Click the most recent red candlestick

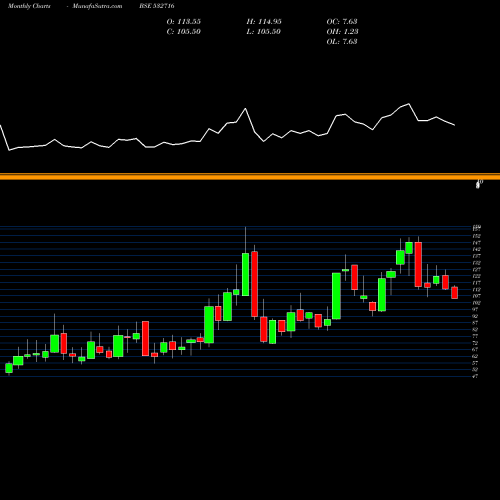point(455,293)
